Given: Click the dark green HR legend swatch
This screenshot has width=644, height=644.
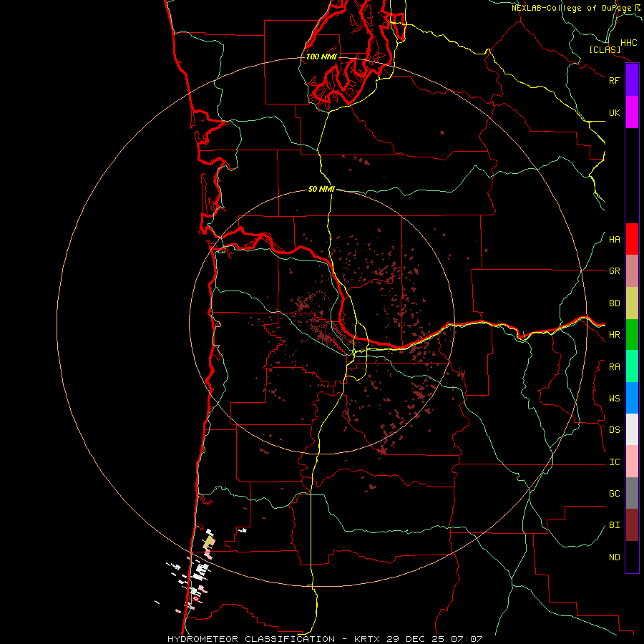Looking at the screenshot, I should (632, 335).
